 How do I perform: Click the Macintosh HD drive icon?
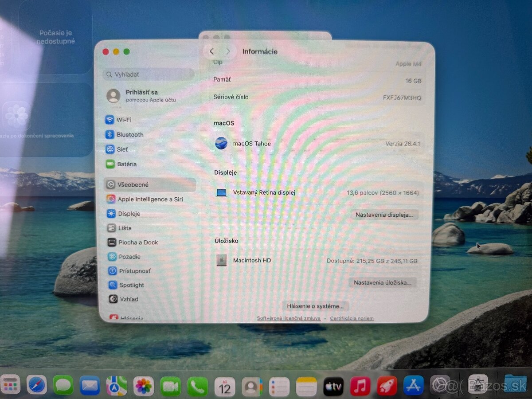point(221,260)
